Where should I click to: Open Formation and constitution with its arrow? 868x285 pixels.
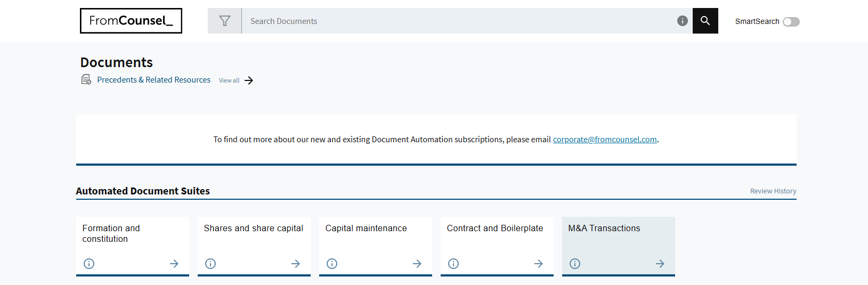coord(174,264)
